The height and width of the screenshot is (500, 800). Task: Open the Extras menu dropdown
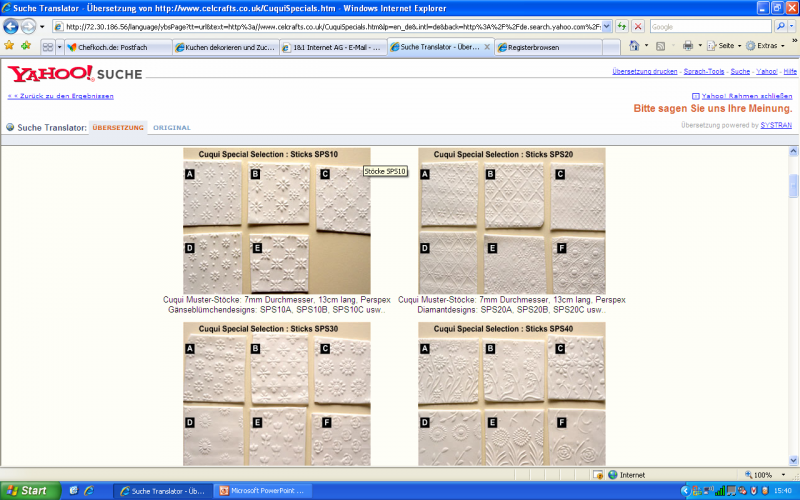coord(768,46)
